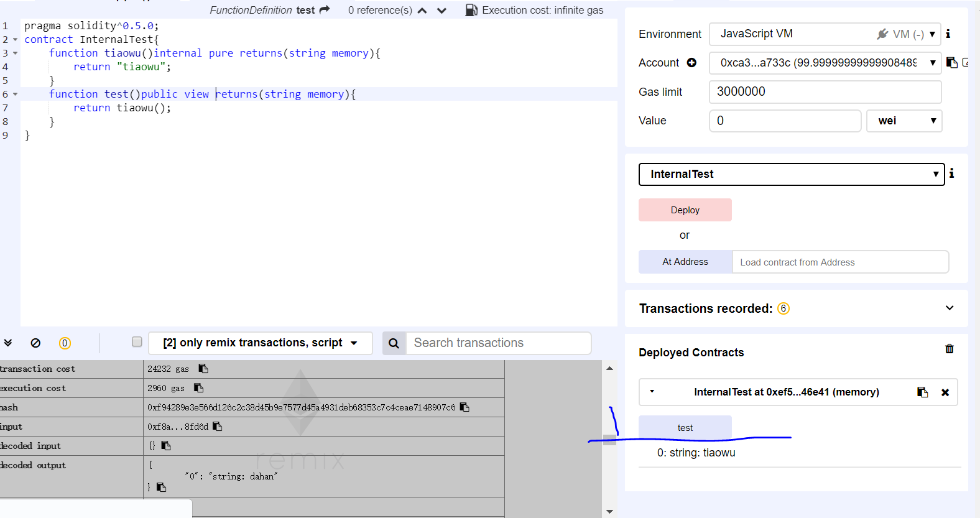Click the execution cost gas pump icon

tap(471, 10)
